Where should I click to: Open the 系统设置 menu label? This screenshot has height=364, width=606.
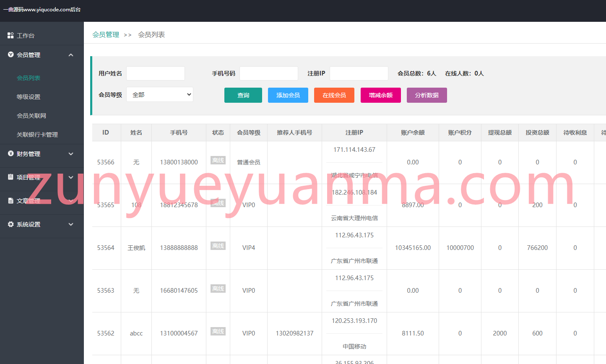tap(29, 224)
